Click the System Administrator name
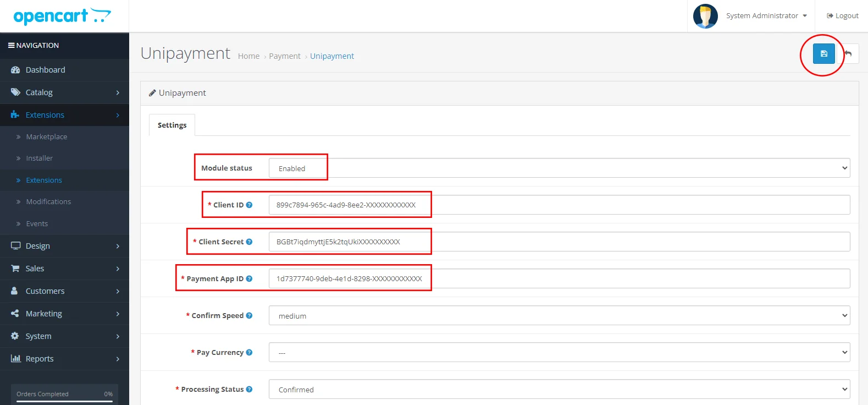Viewport: 868px width, 405px height. [762, 16]
